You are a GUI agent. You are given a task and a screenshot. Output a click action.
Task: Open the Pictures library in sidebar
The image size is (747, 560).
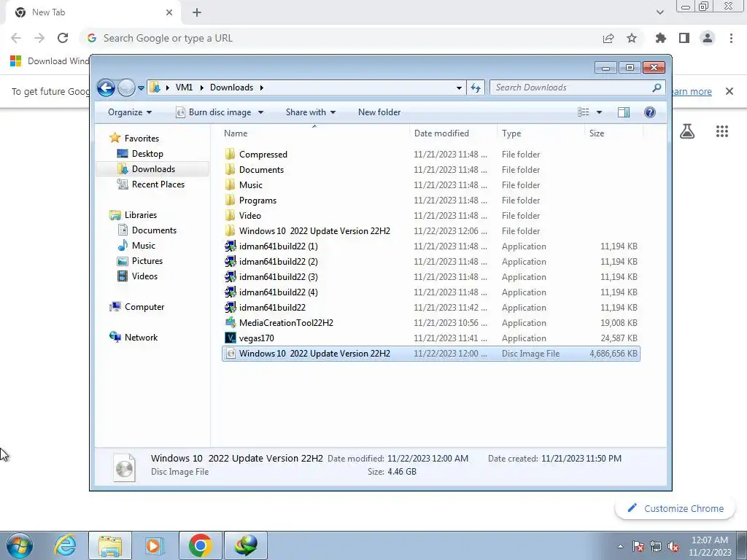(147, 261)
